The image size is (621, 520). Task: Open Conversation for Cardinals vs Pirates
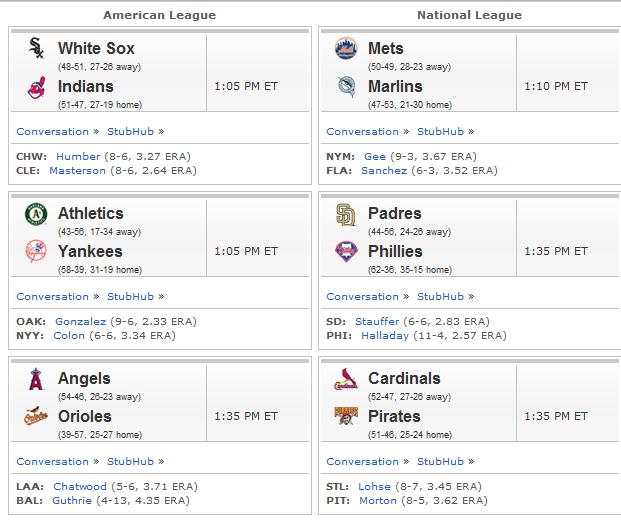362,462
